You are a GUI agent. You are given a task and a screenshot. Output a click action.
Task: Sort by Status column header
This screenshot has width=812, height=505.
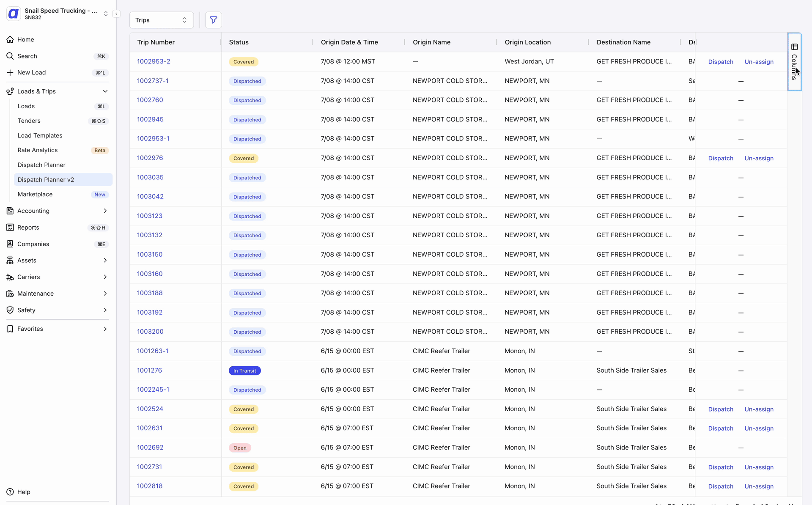click(239, 42)
